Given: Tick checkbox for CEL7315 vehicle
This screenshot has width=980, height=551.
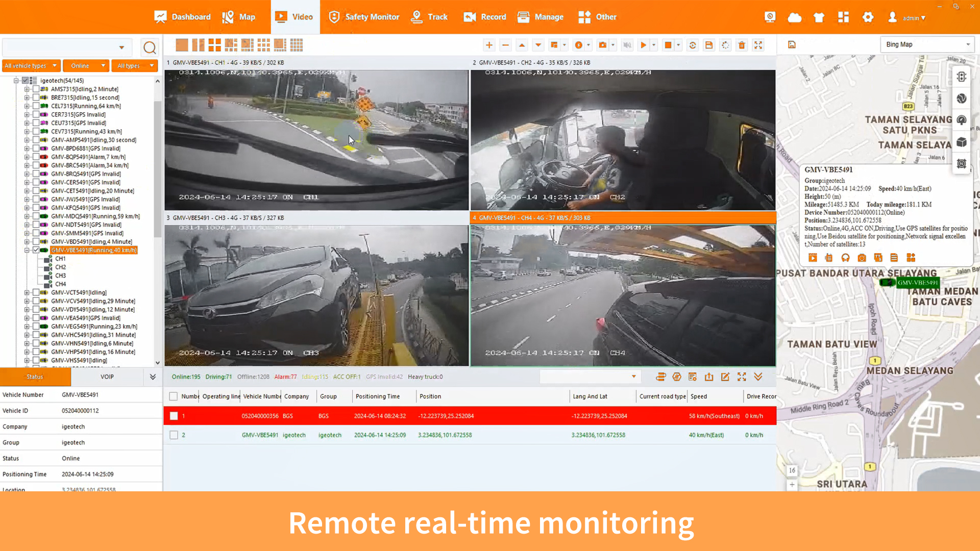Looking at the screenshot, I should coord(36,106).
